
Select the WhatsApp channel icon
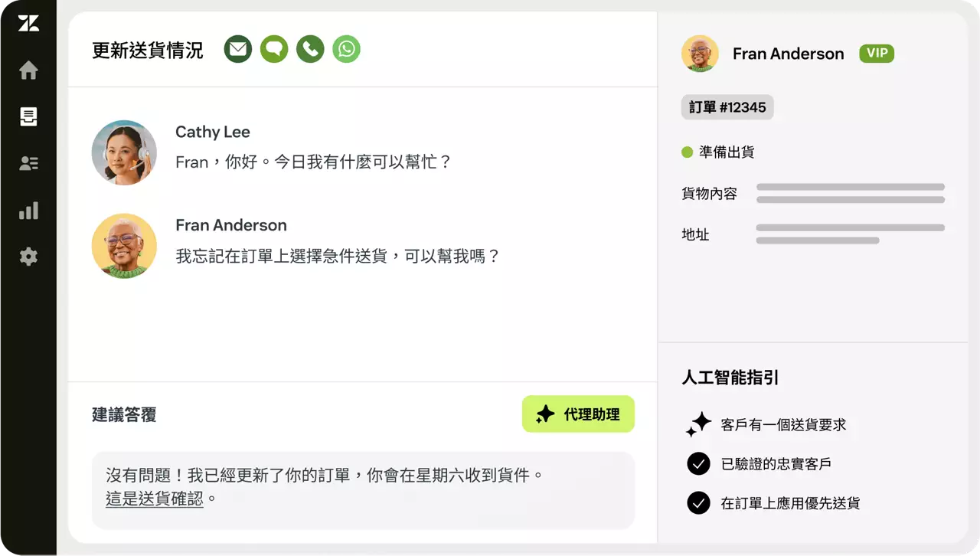click(x=346, y=50)
